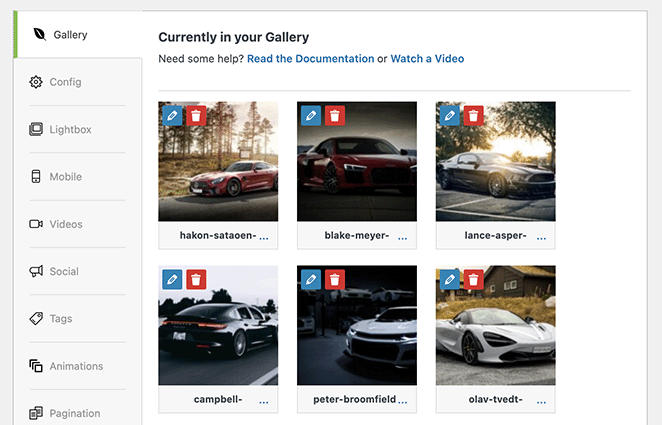Expand the hakon-sataoen title ellipsis
The width and height of the screenshot is (662, 425).
tap(264, 237)
